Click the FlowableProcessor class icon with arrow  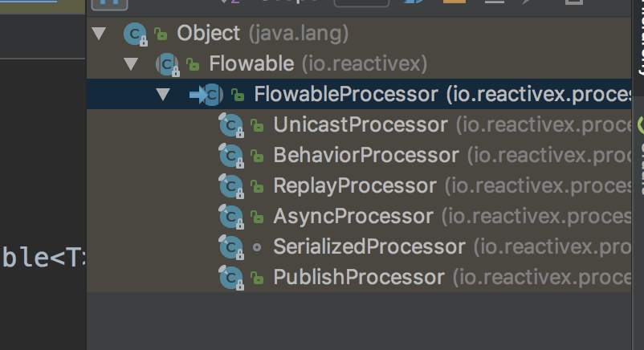(206, 95)
